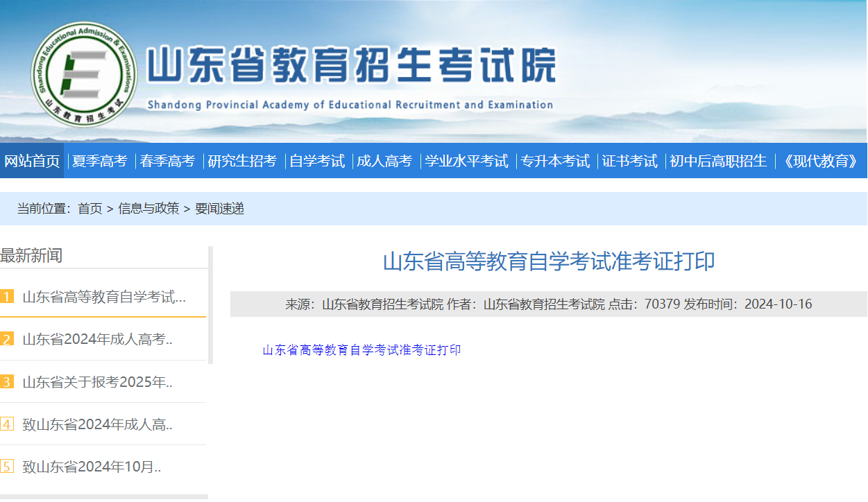Click the orange number 2 news badge
Image resolution: width=868 pixels, height=502 pixels.
tap(7, 339)
